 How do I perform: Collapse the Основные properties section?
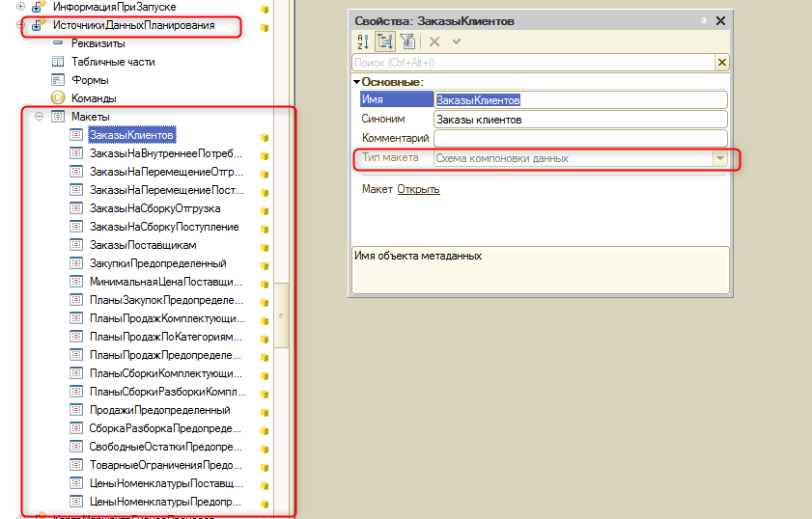pos(356,83)
